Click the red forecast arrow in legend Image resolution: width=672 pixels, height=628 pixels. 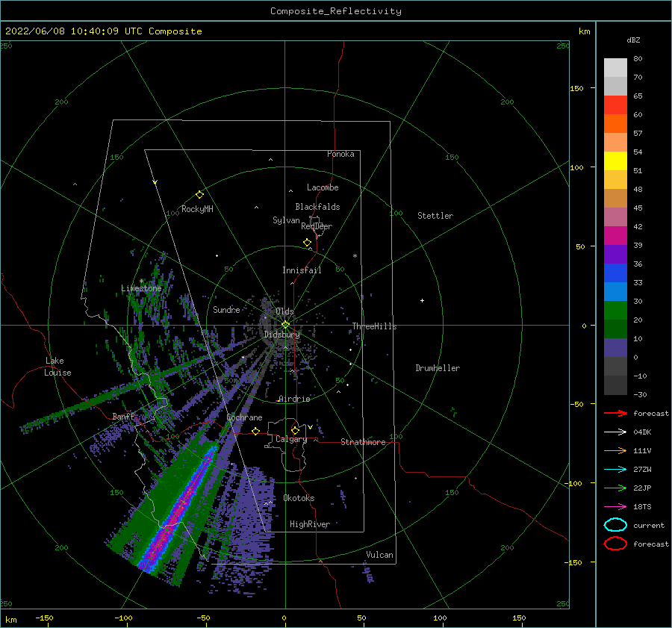(x=615, y=413)
